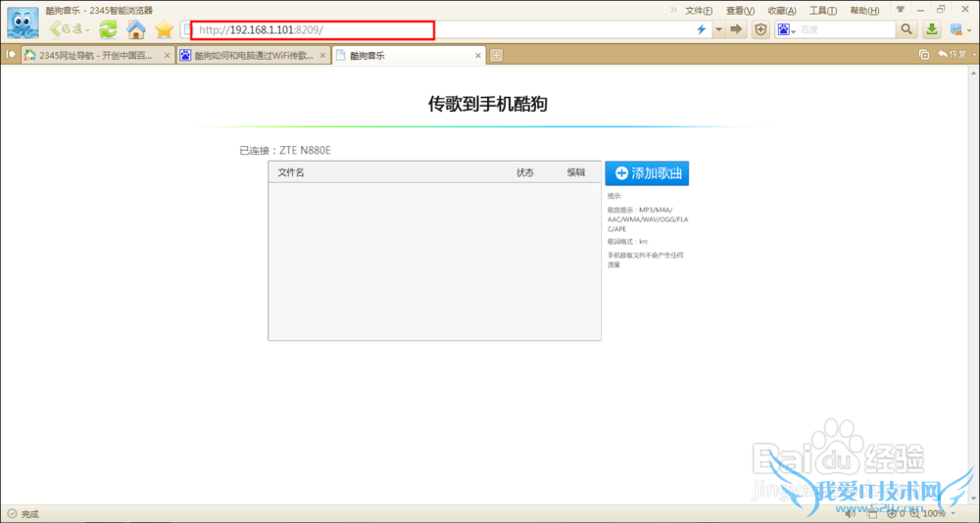This screenshot has height=523, width=980.
Task: Minimize the browser window
Action: click(x=922, y=10)
